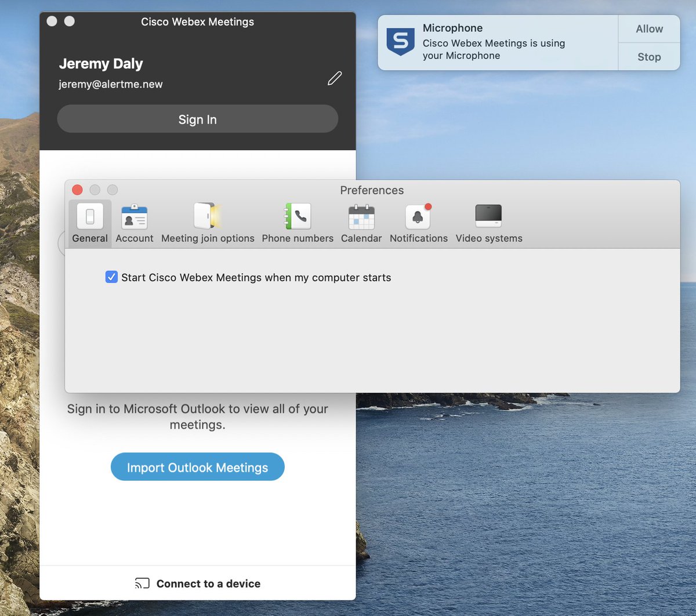Click the Preferences window title

click(x=372, y=190)
